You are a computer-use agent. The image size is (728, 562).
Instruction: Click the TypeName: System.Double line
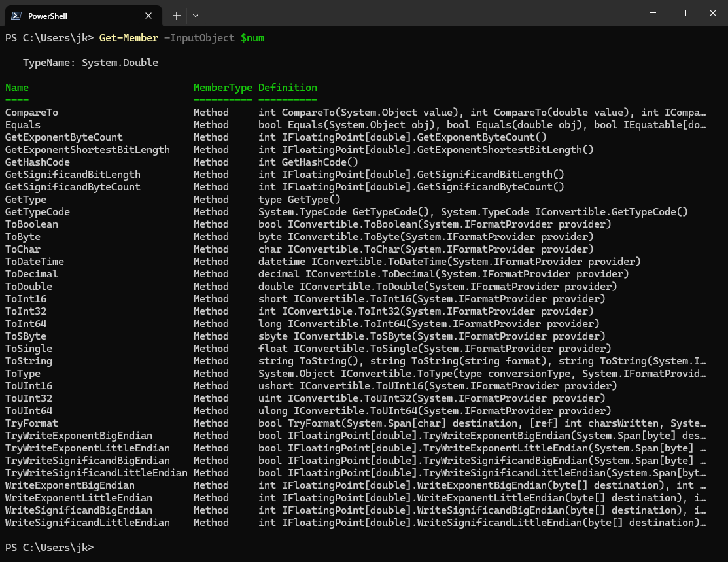pos(90,63)
